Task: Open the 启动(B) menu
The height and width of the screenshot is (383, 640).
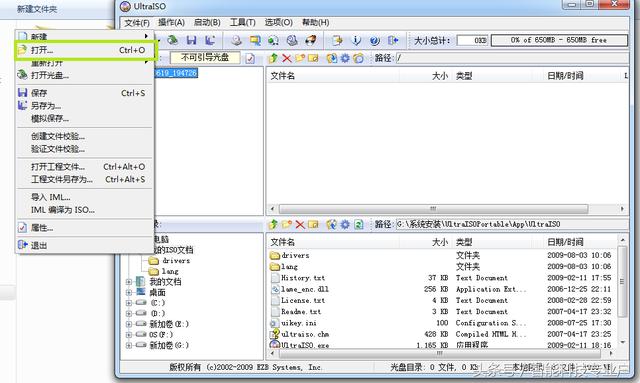Action: [x=207, y=22]
